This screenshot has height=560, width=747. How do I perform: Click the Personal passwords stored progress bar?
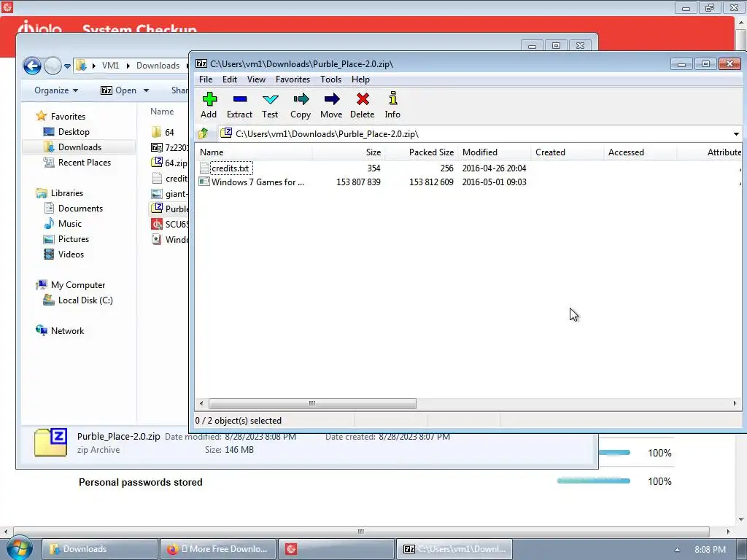click(x=594, y=481)
